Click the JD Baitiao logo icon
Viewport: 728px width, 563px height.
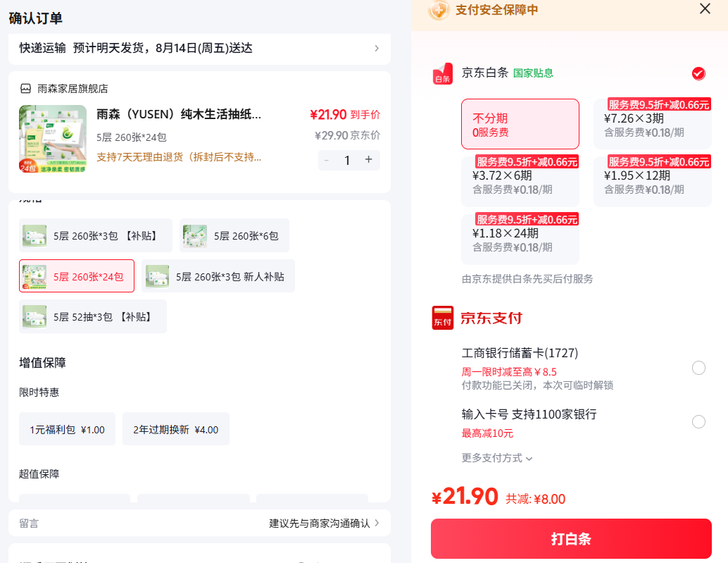coord(443,73)
